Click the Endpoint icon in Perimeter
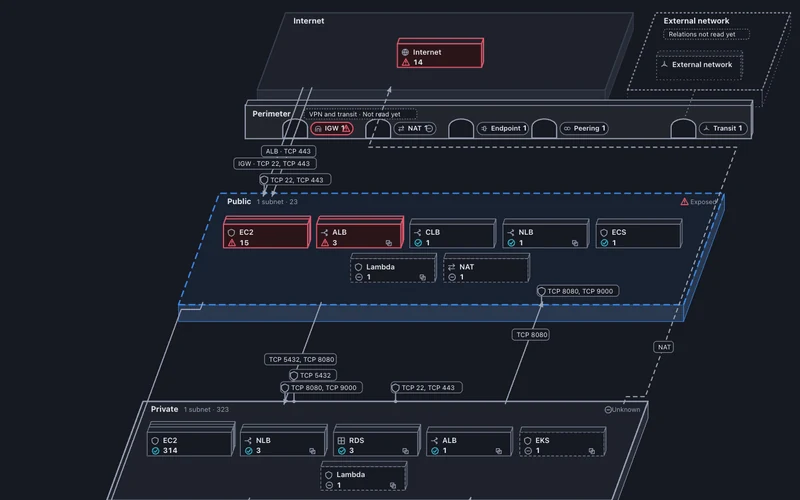The height and width of the screenshot is (500, 800). [x=484, y=129]
